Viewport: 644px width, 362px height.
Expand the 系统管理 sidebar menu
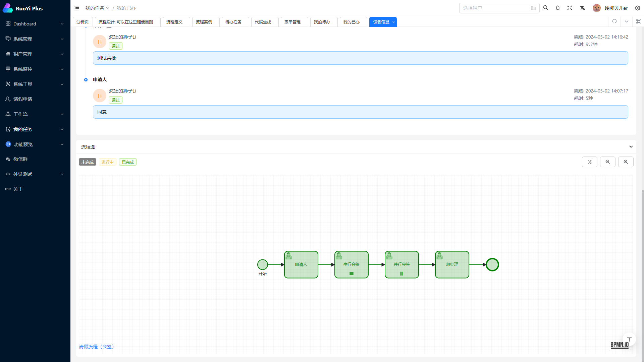click(35, 39)
